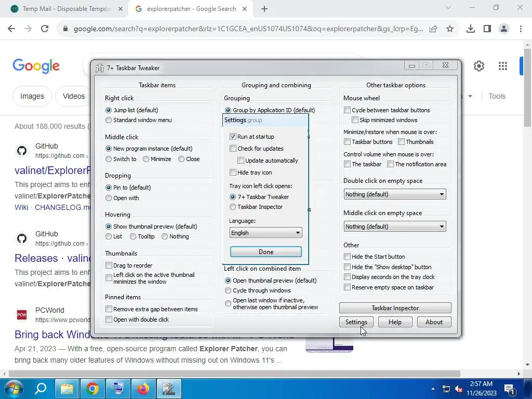The width and height of the screenshot is (532, 399).
Task: Open the computer icon app in taskbar
Action: (118, 389)
